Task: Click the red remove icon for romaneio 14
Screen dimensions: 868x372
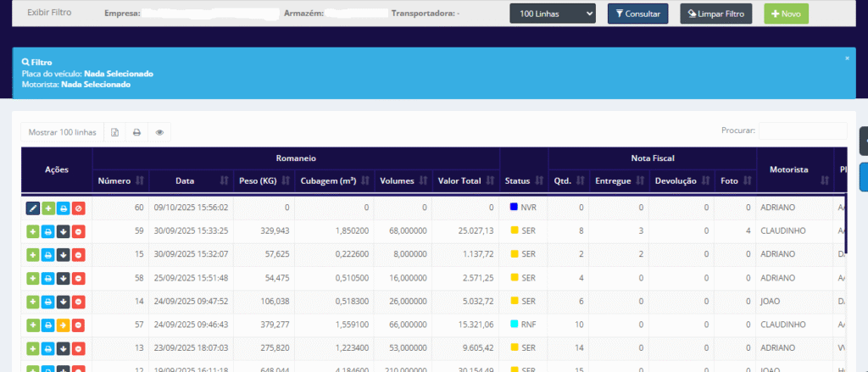Action: pos(77,302)
